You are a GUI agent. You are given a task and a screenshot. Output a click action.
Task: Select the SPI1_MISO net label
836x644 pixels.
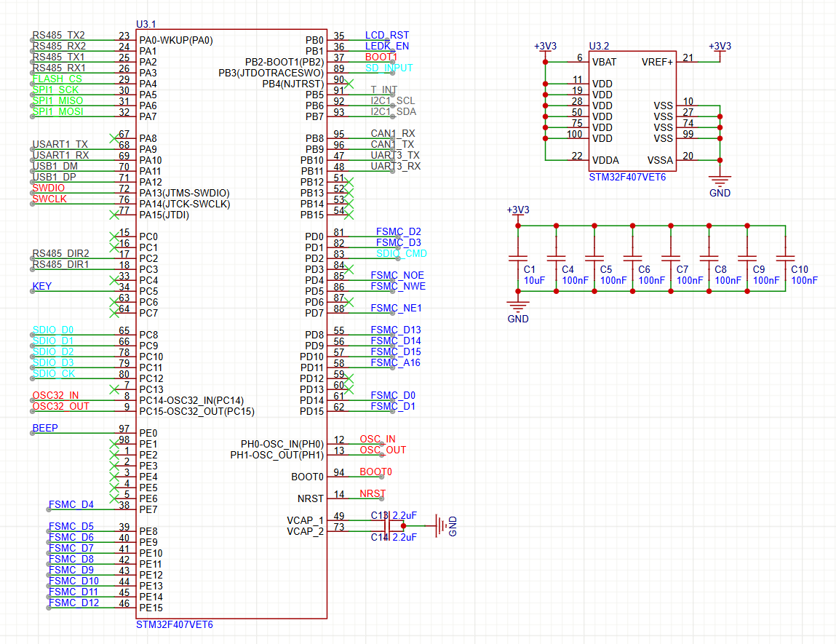(57, 100)
